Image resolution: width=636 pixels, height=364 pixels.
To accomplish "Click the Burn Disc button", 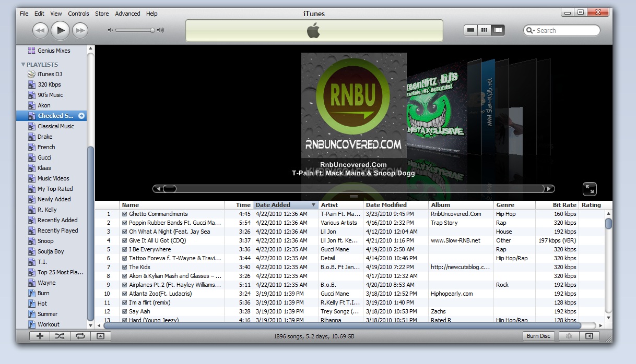I will [x=538, y=336].
